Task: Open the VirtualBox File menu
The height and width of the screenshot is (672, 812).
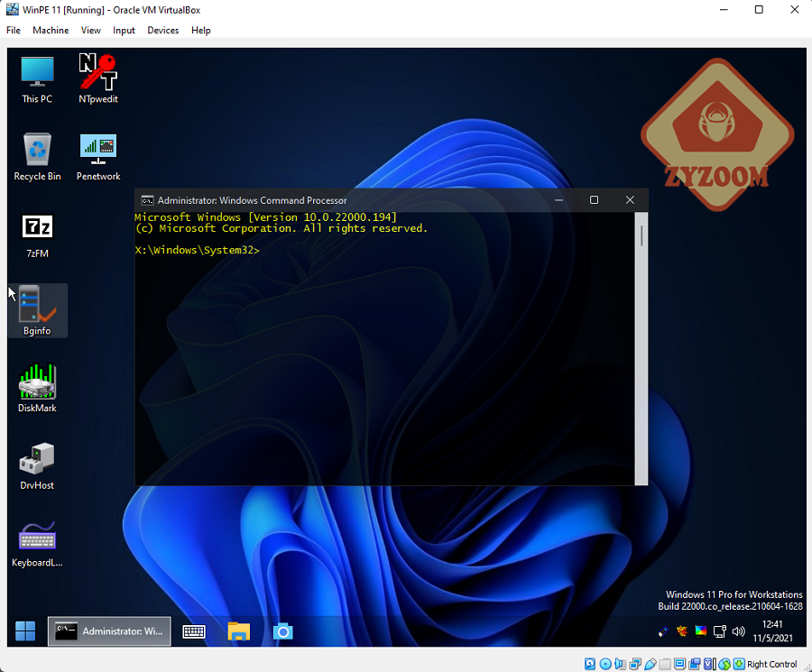Action: 14,30
